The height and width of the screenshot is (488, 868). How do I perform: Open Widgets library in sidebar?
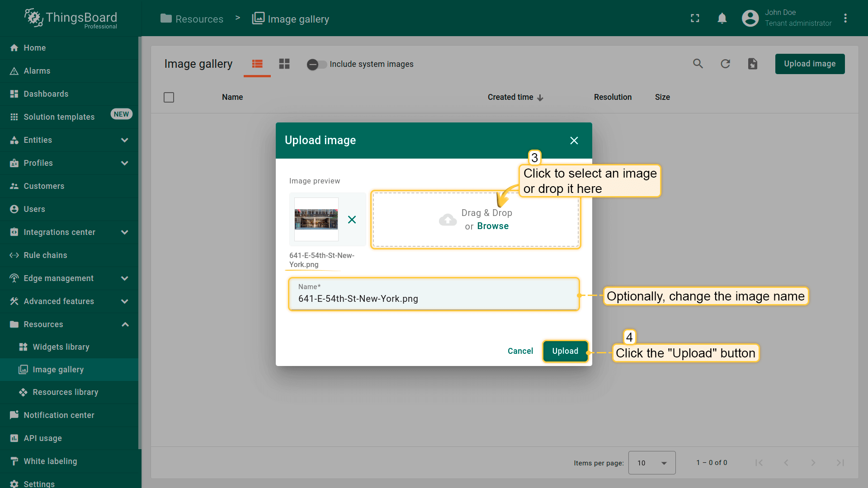[x=61, y=347]
